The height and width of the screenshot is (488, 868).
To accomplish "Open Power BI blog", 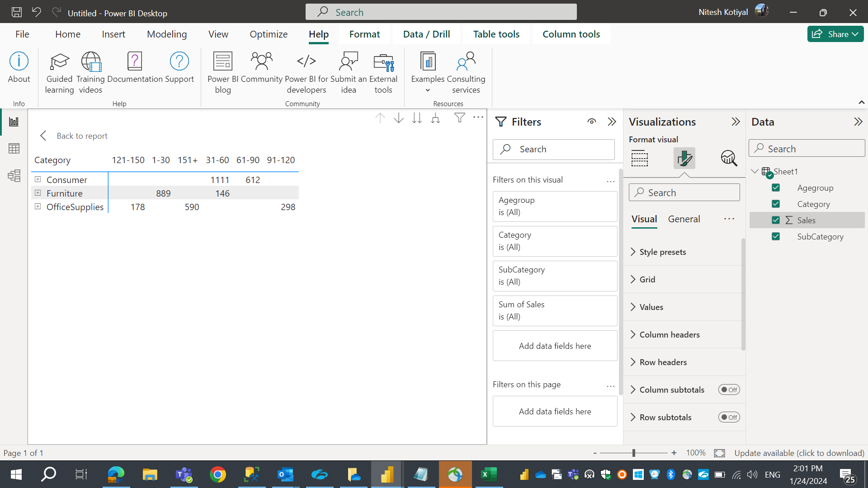I will pos(223,73).
